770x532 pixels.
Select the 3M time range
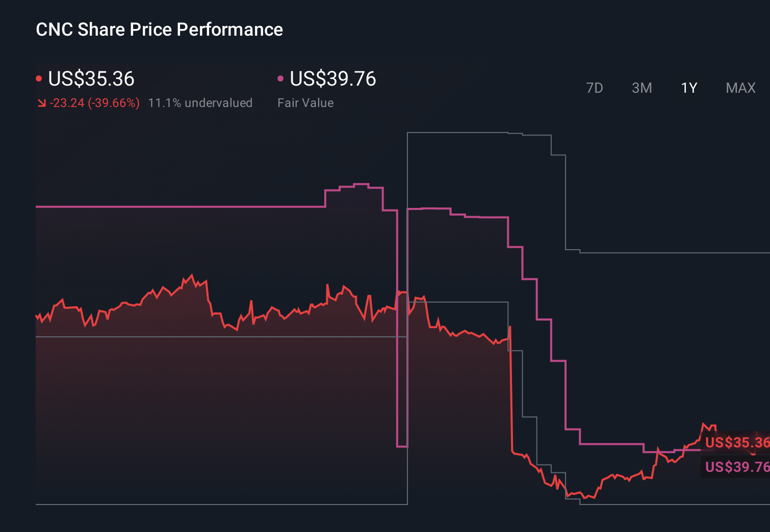click(641, 88)
